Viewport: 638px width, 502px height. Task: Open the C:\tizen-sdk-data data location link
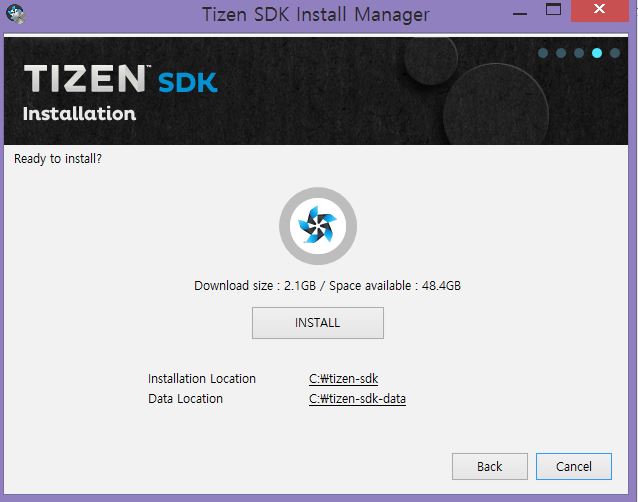point(357,399)
